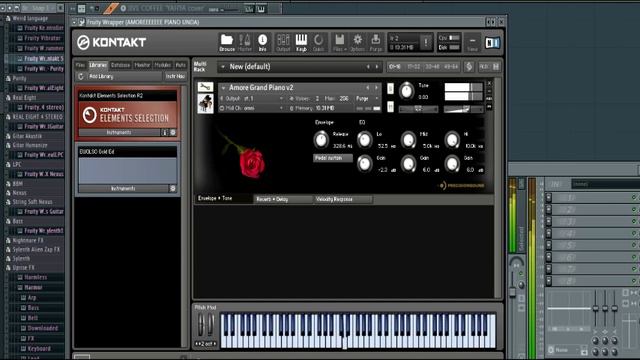Click the Kontakt logo
The height and width of the screenshot is (360, 640).
(111, 42)
